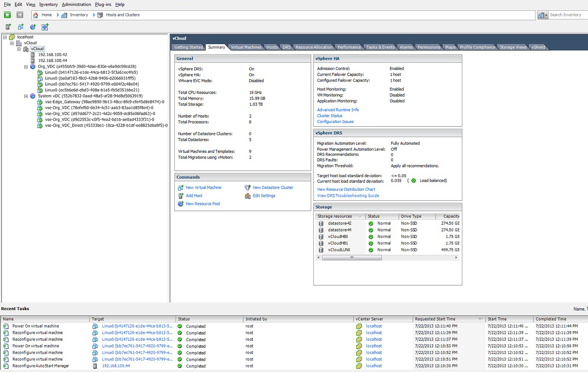
Task: Click the Hosts and Clusters breadcrumb icon
Action: click(x=100, y=15)
